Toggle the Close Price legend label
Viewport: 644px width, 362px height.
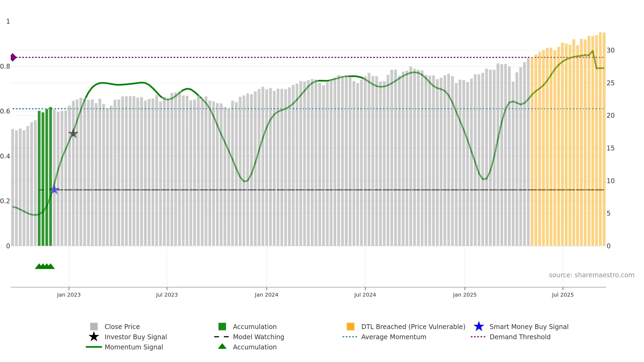(122, 327)
